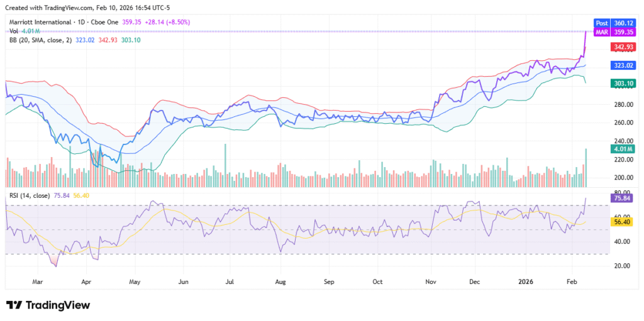Click the TradingView logo icon at bottom left
Screen dimensions: 644x321
[14, 305]
